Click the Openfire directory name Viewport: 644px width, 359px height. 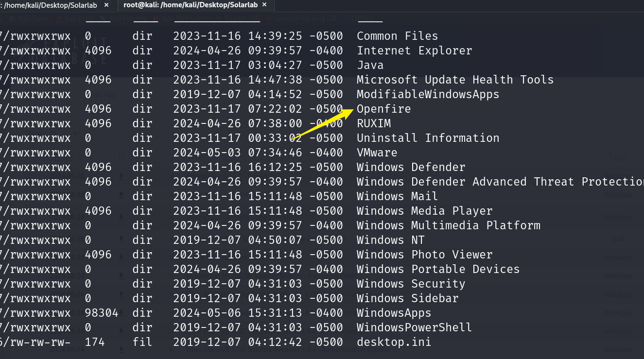pyautogui.click(x=383, y=109)
